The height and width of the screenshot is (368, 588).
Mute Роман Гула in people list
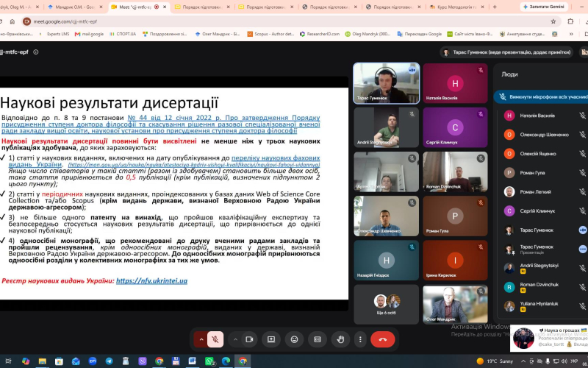[x=582, y=173]
